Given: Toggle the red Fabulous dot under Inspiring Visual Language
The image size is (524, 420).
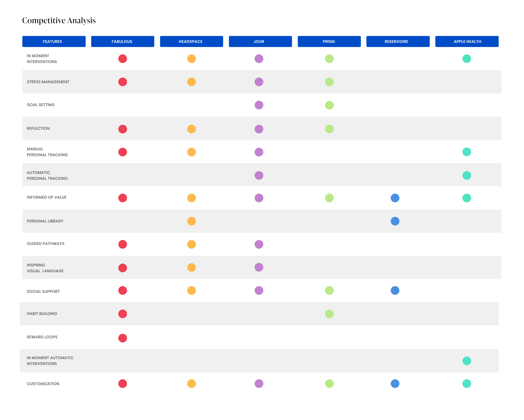Looking at the screenshot, I should tap(123, 268).
